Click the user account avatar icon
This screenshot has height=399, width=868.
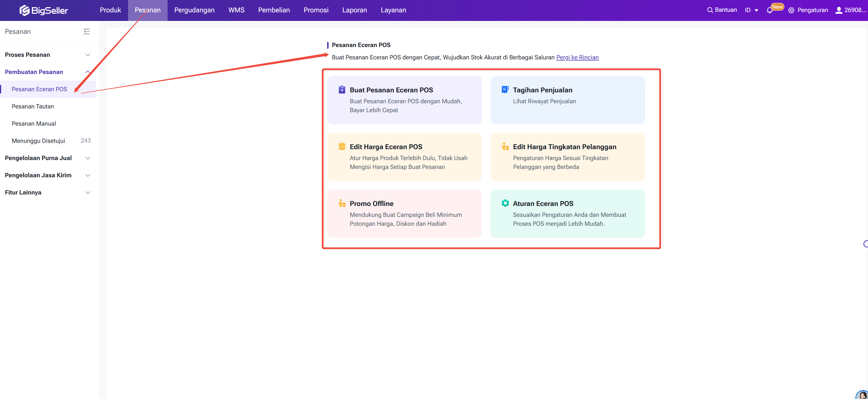click(839, 10)
